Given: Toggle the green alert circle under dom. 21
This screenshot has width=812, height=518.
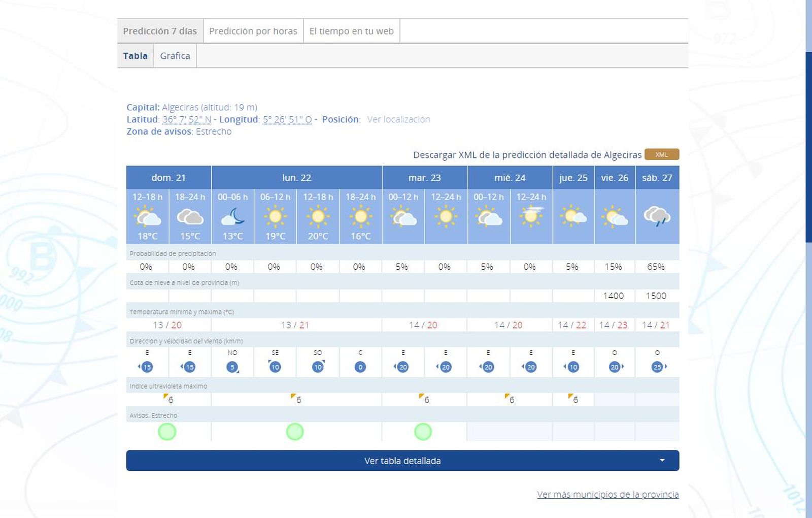Looking at the screenshot, I should [167, 431].
